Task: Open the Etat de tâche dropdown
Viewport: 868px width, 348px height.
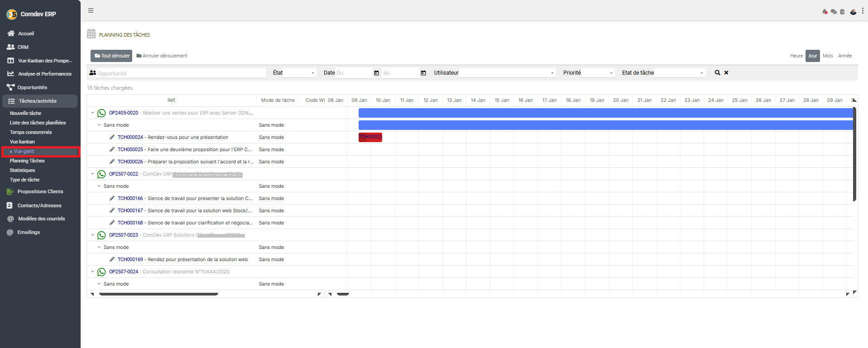Action: point(680,73)
